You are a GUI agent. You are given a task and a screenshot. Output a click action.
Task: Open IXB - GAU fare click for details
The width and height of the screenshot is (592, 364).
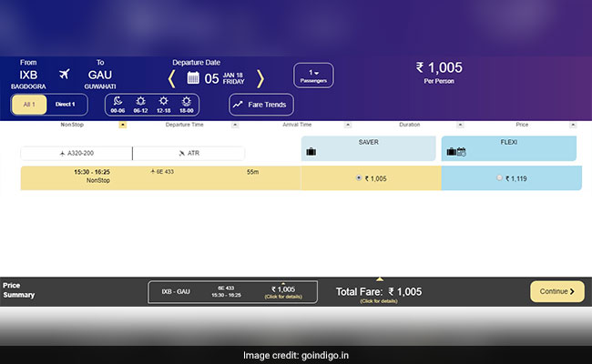click(x=283, y=297)
